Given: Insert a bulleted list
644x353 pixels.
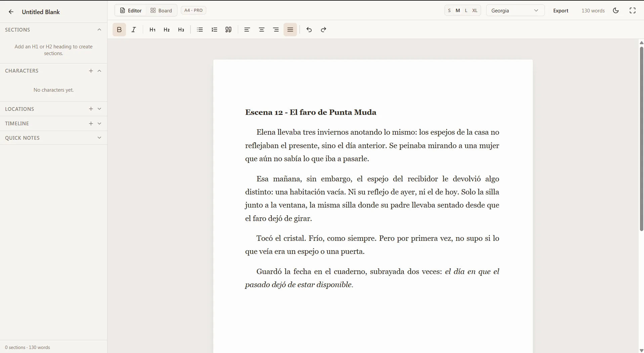Looking at the screenshot, I should [x=200, y=30].
